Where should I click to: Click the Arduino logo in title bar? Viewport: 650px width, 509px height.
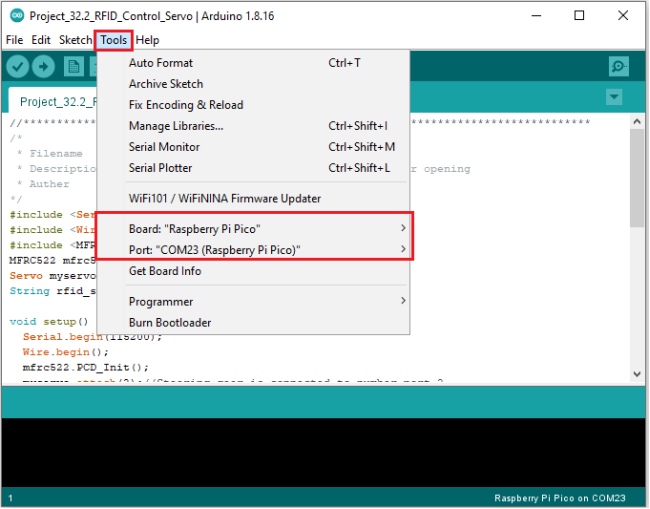click(x=17, y=16)
